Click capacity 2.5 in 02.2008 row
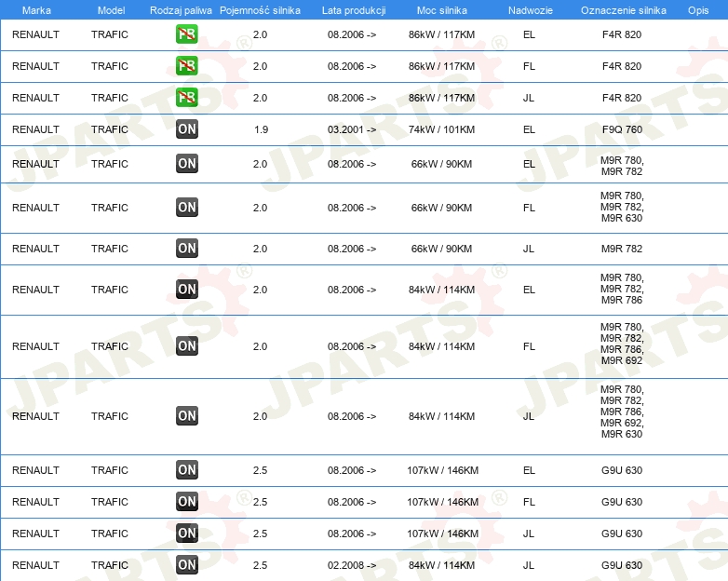The width and height of the screenshot is (728, 581). 260,565
